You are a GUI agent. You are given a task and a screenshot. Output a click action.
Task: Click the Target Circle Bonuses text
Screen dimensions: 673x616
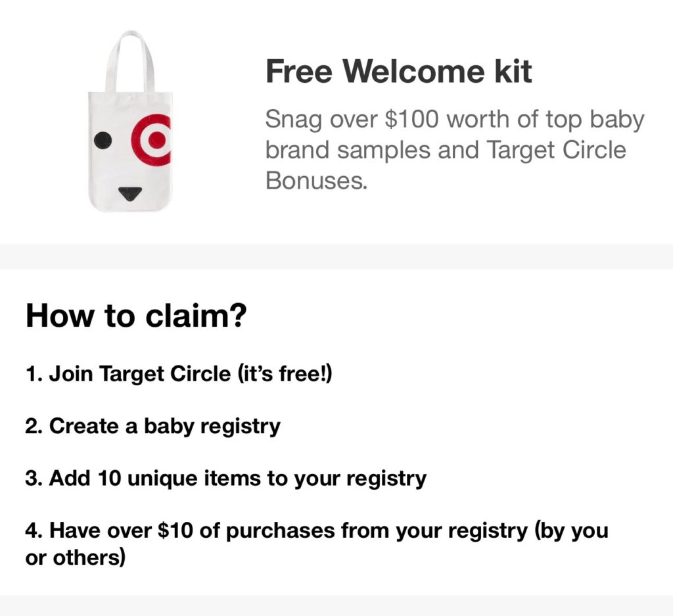click(446, 165)
